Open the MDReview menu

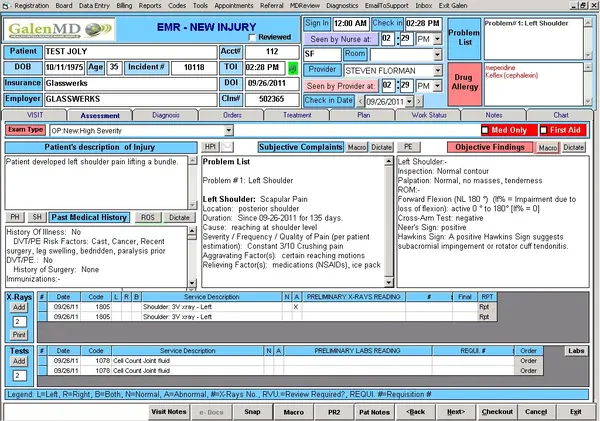click(x=305, y=6)
